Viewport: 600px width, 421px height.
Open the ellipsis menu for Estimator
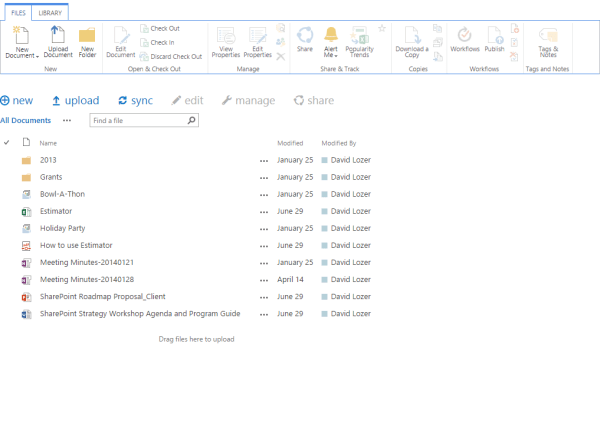coord(264,212)
